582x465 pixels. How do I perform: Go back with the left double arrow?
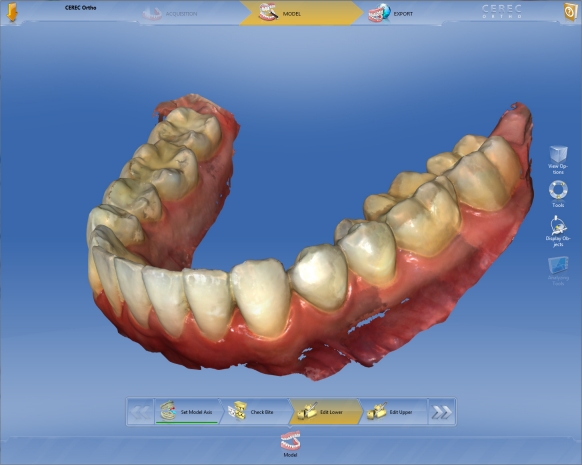coord(140,412)
